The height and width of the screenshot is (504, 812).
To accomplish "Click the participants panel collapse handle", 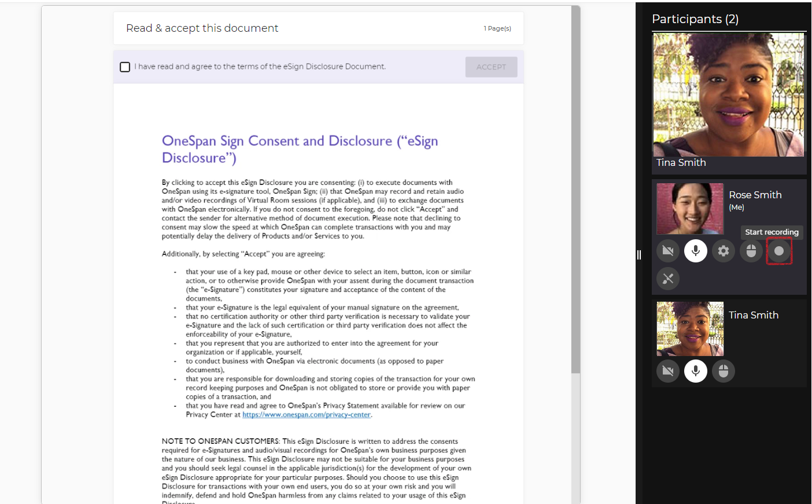I will click(639, 255).
